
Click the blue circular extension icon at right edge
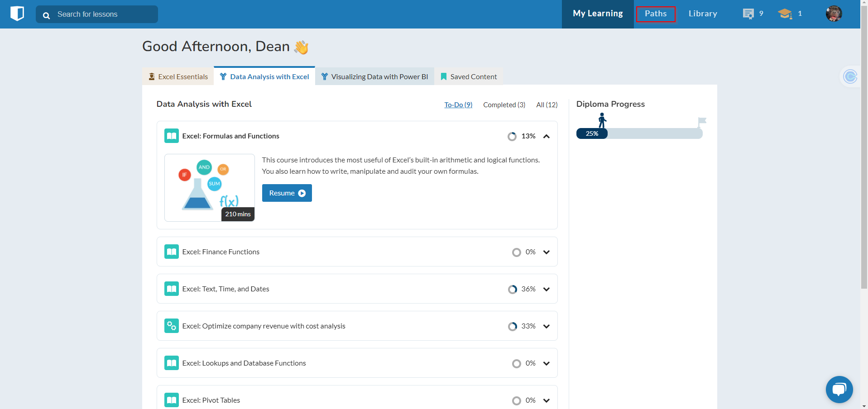[850, 76]
